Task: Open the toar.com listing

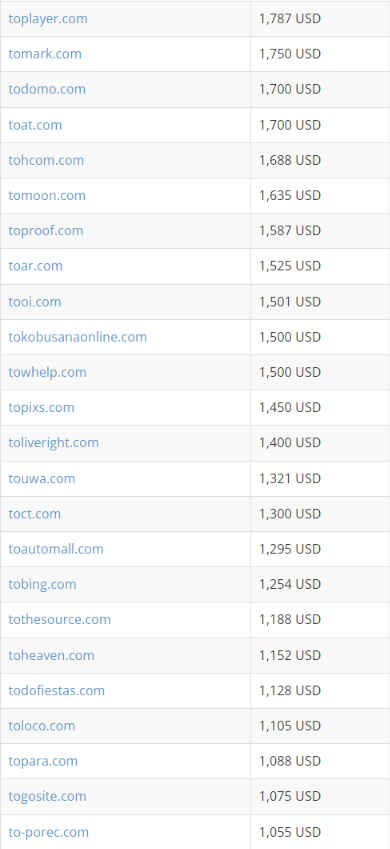Action: coord(36,266)
